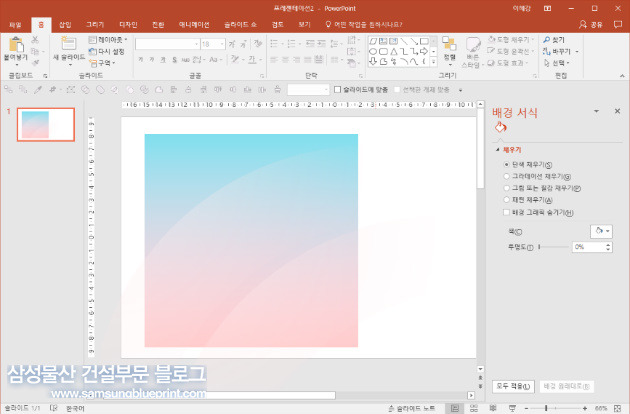
Task: Click the Bullets list icon
Action: tap(275, 43)
